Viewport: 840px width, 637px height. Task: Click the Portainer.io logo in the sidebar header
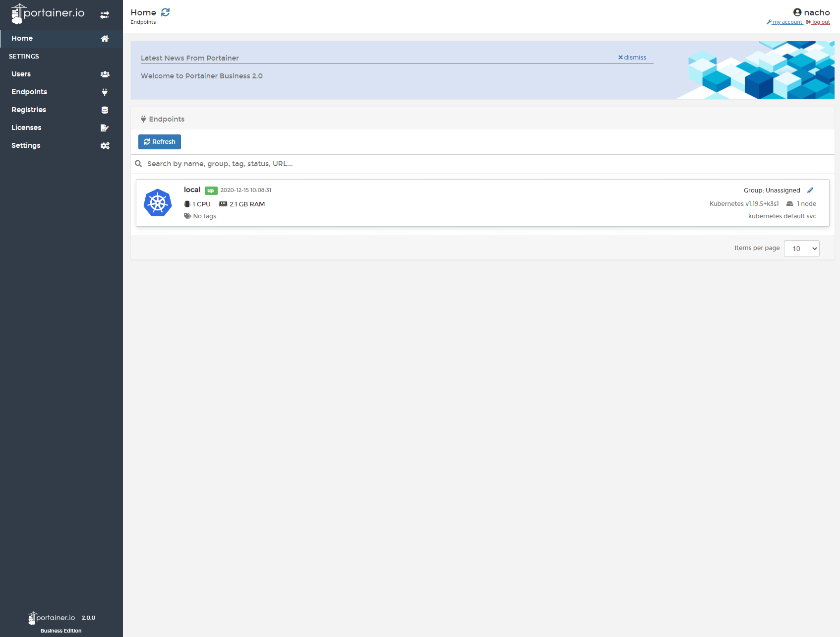pyautogui.click(x=48, y=14)
